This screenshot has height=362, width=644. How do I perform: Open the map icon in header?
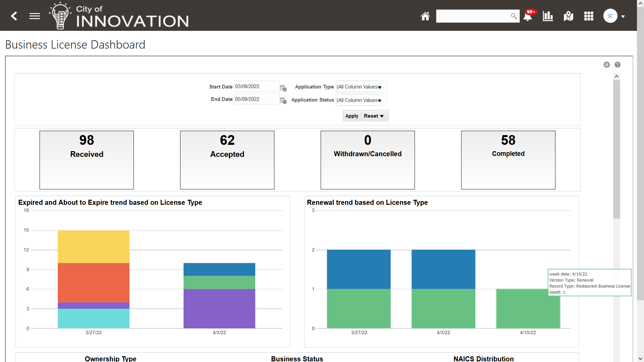[x=568, y=16]
